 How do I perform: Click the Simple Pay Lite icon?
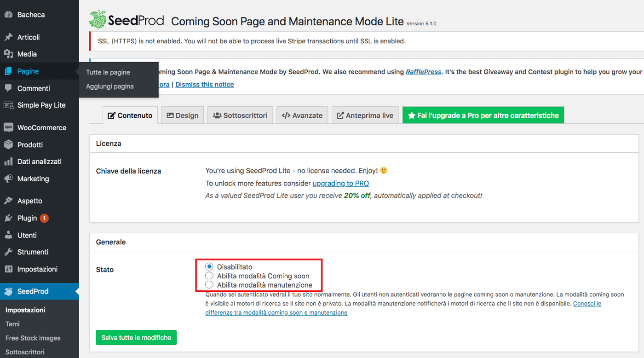click(x=8, y=105)
